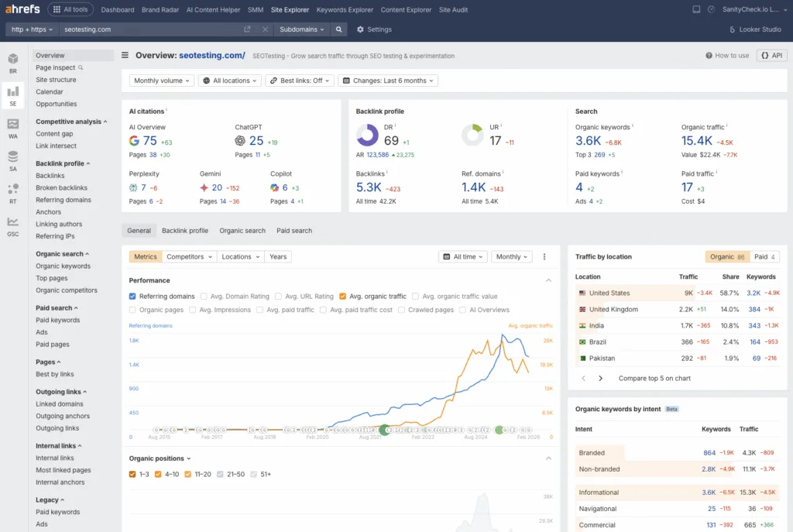The image size is (793, 532).
Task: Switch to the Backlink profile tab
Action: (184, 230)
